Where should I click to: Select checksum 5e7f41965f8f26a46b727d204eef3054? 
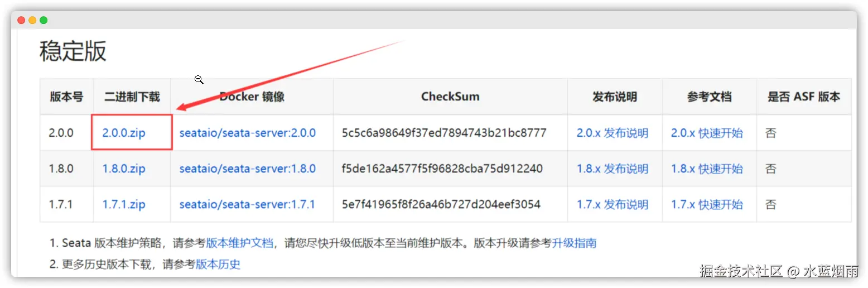[x=441, y=204]
